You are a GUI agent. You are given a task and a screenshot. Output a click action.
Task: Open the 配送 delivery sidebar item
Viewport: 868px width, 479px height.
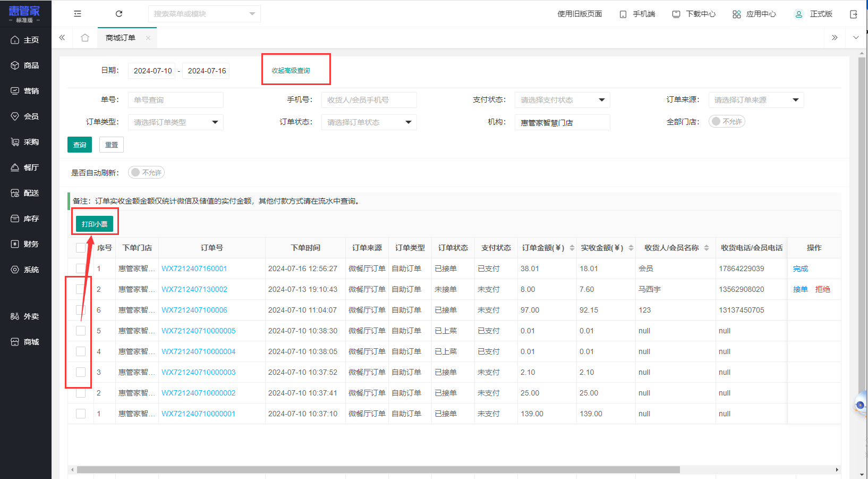[25, 193]
